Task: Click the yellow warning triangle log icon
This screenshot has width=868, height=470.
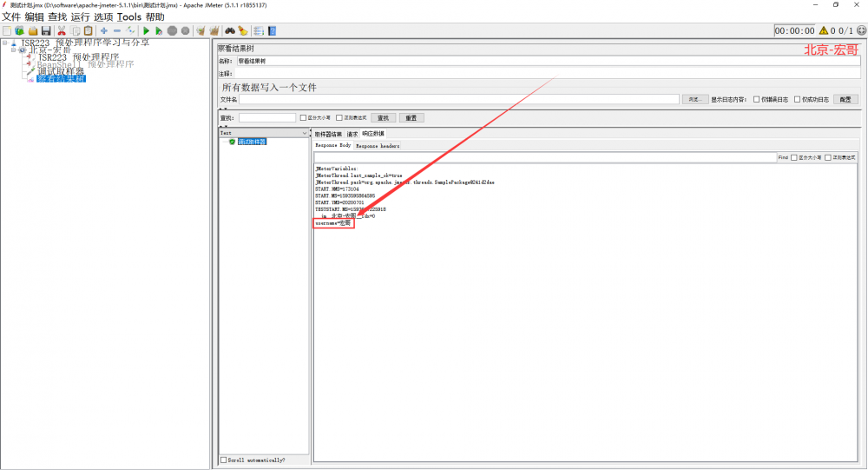Action: click(824, 31)
